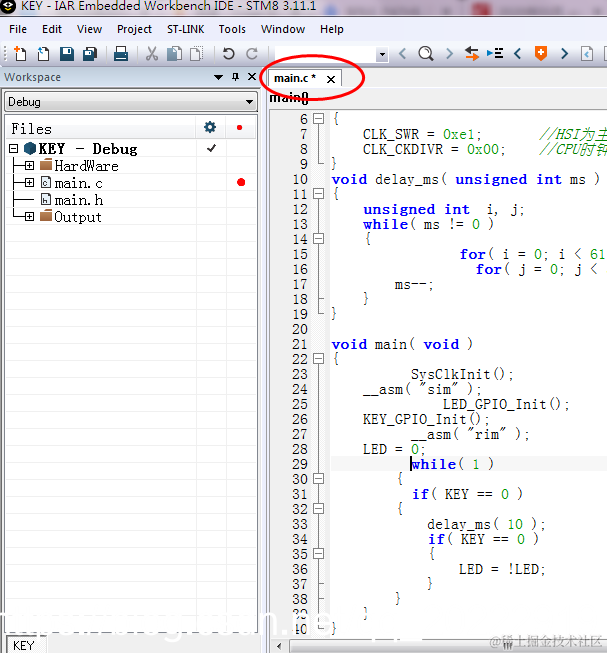Open the Tools menu
Screen dimensions: 607x653
coord(232,29)
